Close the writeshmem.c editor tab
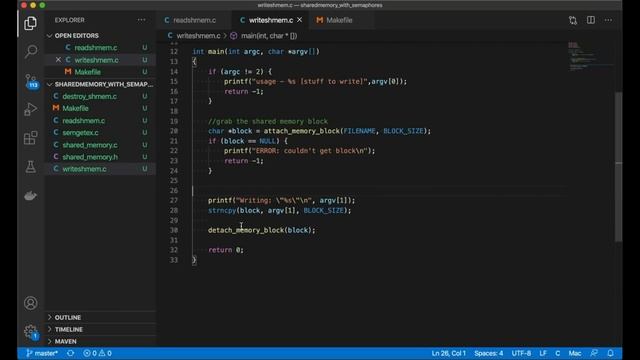The height and width of the screenshot is (360, 640). 300,20
